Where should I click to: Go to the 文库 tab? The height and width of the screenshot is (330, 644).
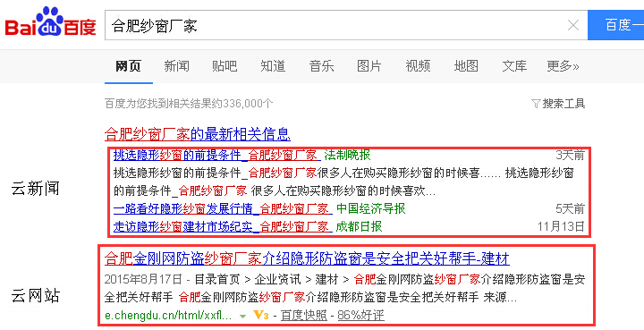(514, 65)
